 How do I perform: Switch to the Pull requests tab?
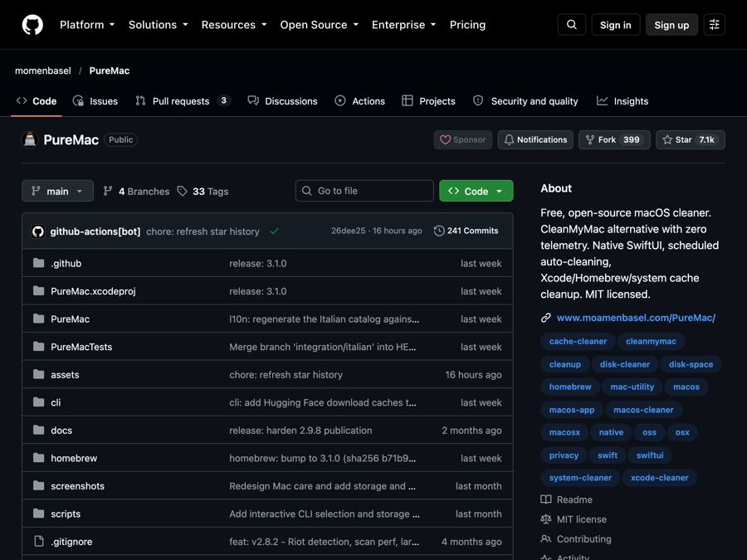coord(183,101)
